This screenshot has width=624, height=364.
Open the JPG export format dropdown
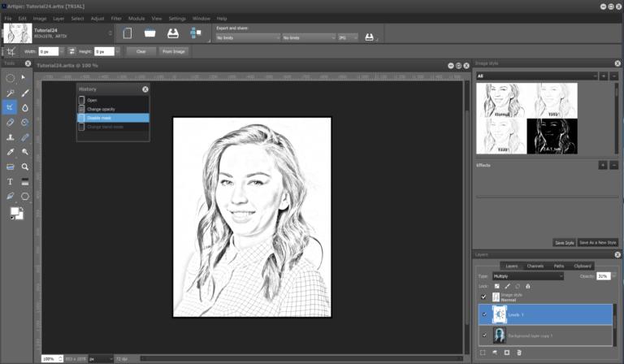(348, 38)
